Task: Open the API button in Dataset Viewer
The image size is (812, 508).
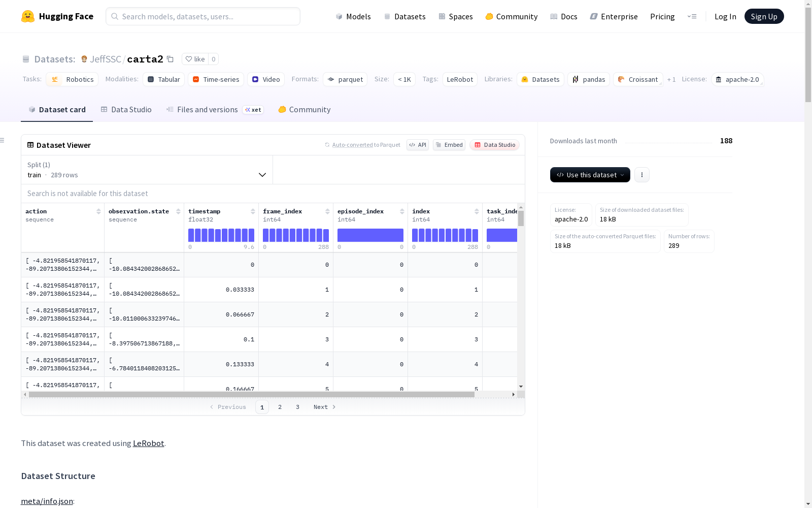Action: point(418,145)
